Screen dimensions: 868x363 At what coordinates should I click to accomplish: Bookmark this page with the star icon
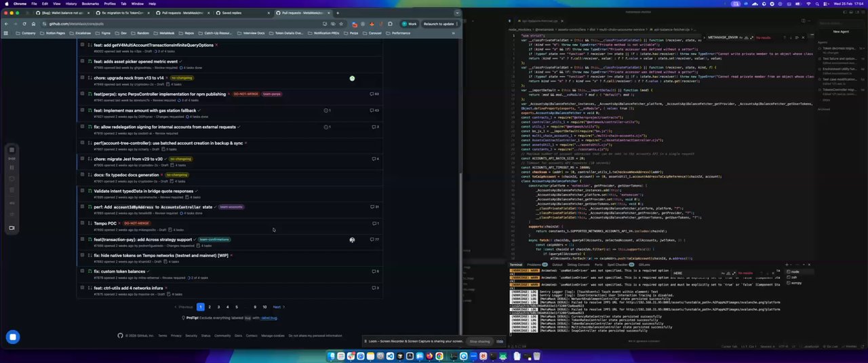(340, 24)
